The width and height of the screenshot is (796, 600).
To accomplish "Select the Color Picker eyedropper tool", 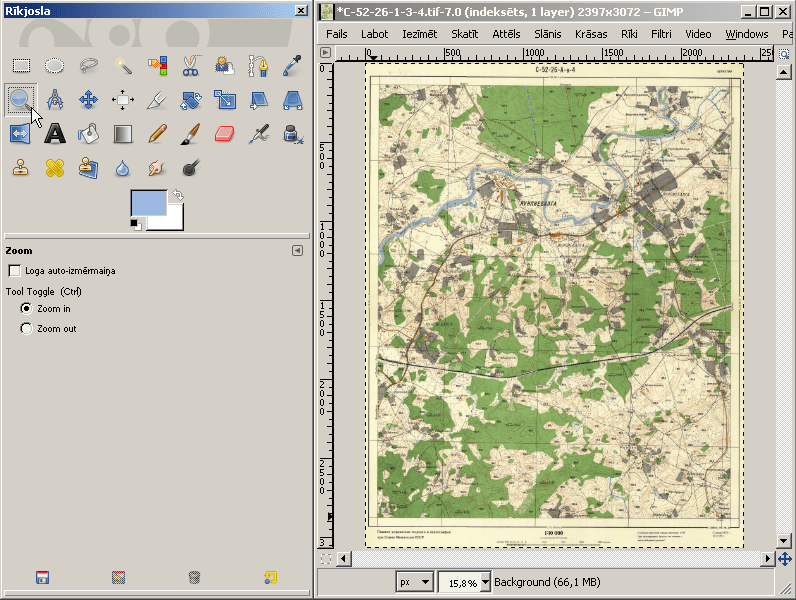I will [x=292, y=65].
